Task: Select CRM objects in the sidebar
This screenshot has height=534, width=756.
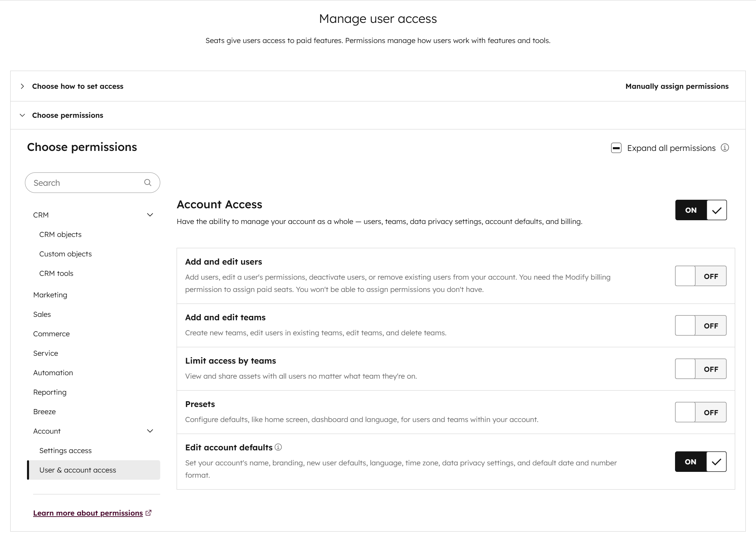Action: (60, 234)
